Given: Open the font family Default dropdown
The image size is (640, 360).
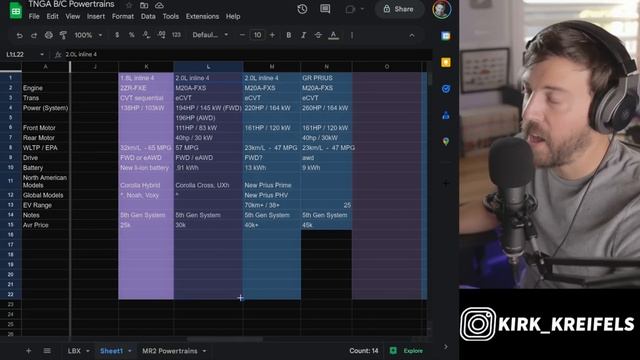Looking at the screenshot, I should click(x=210, y=36).
